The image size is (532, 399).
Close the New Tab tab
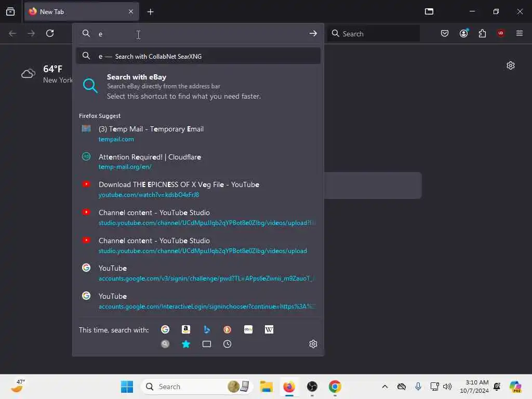click(130, 11)
